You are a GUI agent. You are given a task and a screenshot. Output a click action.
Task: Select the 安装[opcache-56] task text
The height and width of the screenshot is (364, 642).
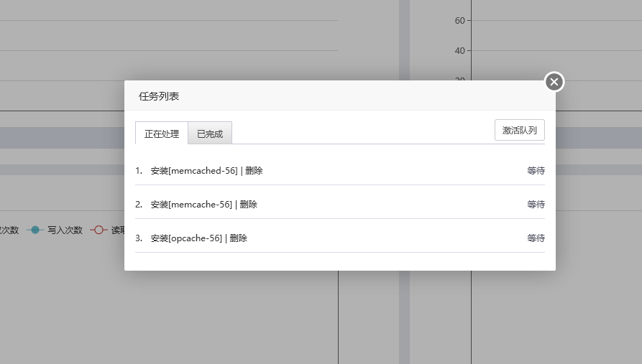(186, 238)
